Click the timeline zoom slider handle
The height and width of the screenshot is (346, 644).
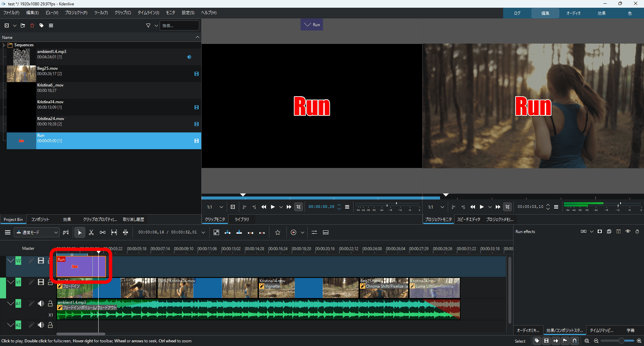point(621,341)
